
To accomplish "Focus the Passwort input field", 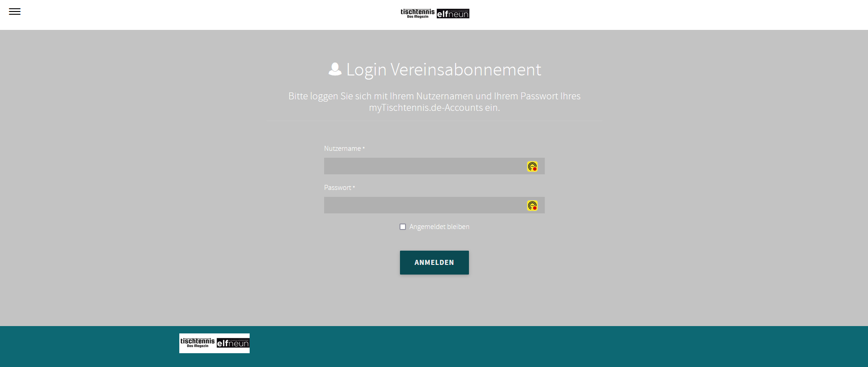I will click(x=434, y=205).
